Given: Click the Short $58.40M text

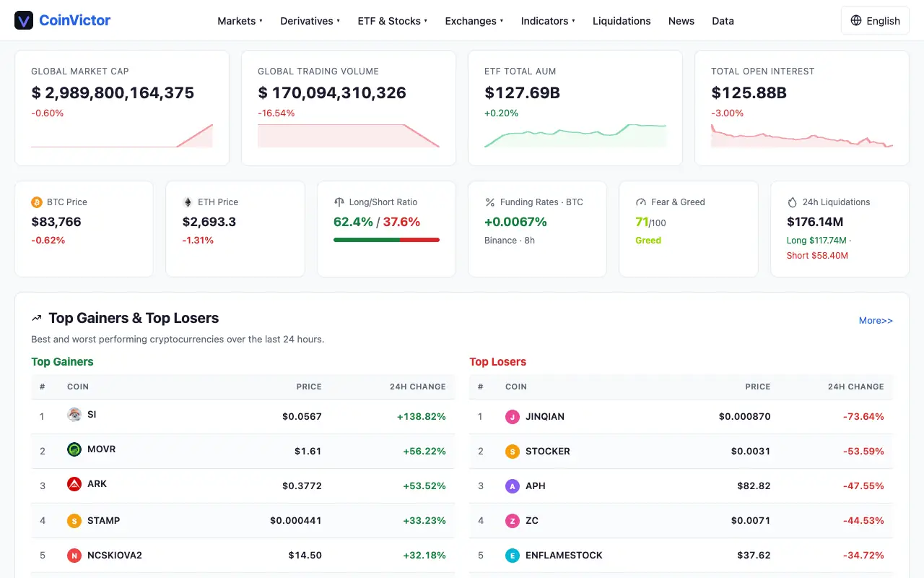Looking at the screenshot, I should coord(817,256).
